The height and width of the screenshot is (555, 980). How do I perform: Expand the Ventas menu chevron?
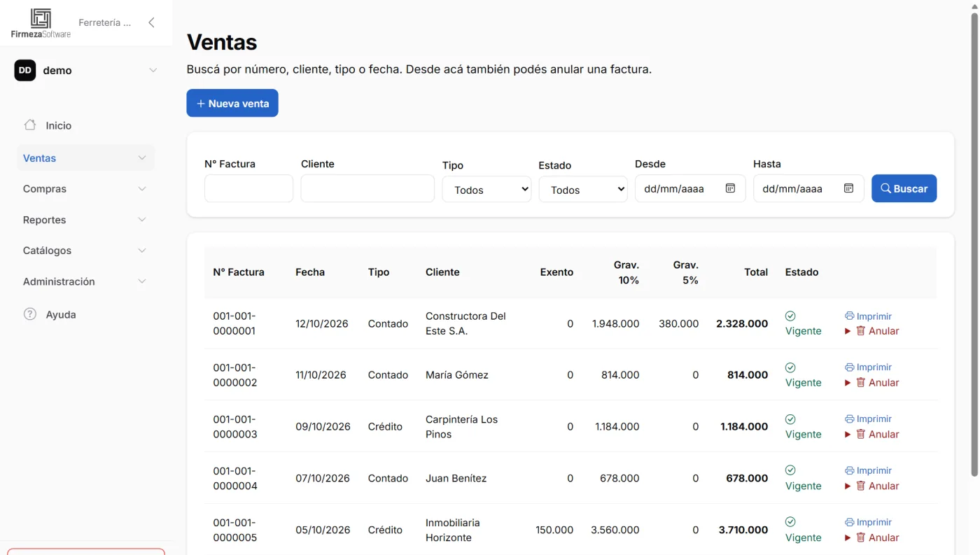142,158
